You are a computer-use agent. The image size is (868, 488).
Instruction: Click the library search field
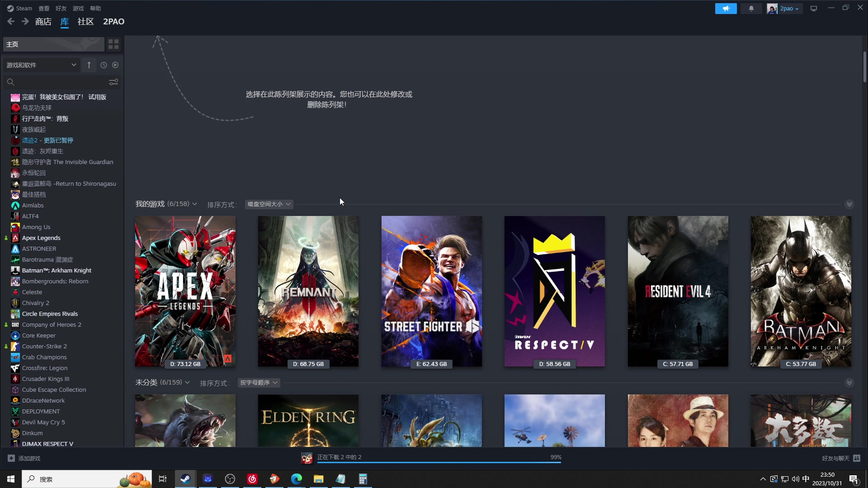(57, 82)
